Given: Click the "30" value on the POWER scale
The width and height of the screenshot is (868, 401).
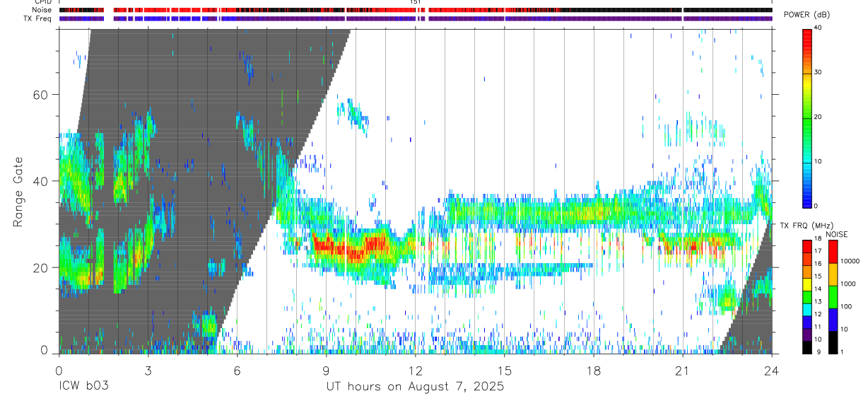Looking at the screenshot, I should pyautogui.click(x=818, y=72).
